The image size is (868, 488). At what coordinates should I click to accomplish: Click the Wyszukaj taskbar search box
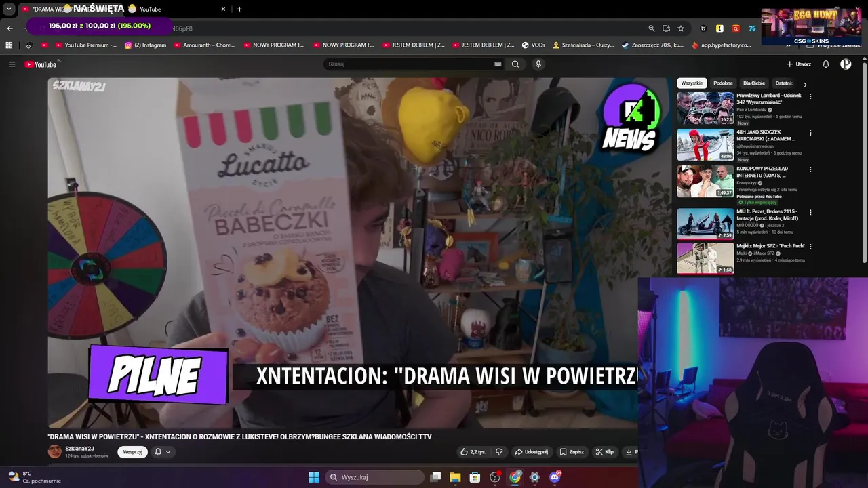click(374, 477)
